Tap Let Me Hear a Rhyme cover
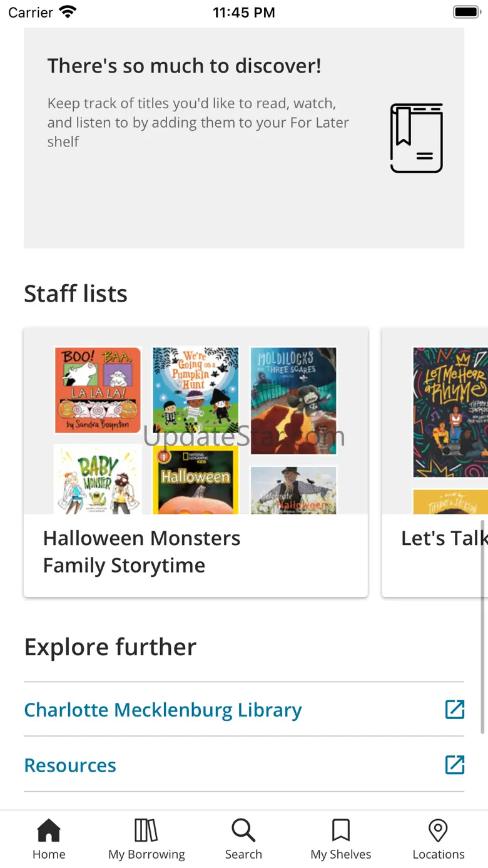This screenshot has width=488, height=868. (x=450, y=412)
